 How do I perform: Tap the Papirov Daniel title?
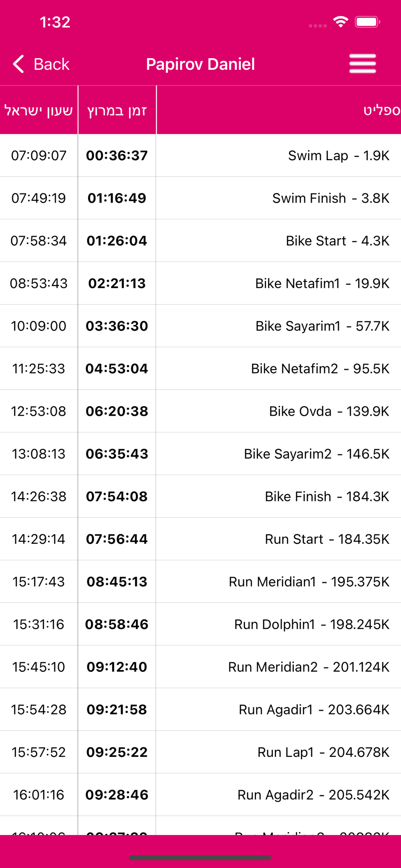pos(200,64)
